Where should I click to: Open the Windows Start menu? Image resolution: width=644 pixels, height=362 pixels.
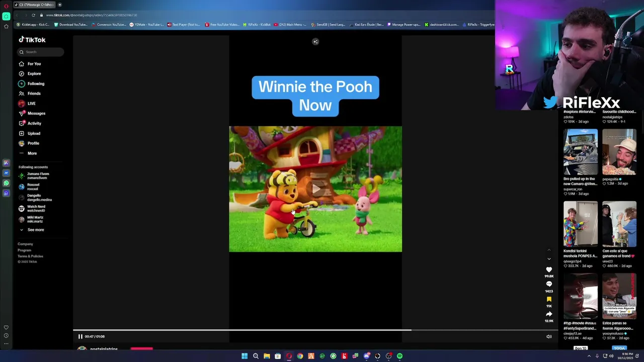pyautogui.click(x=245, y=356)
